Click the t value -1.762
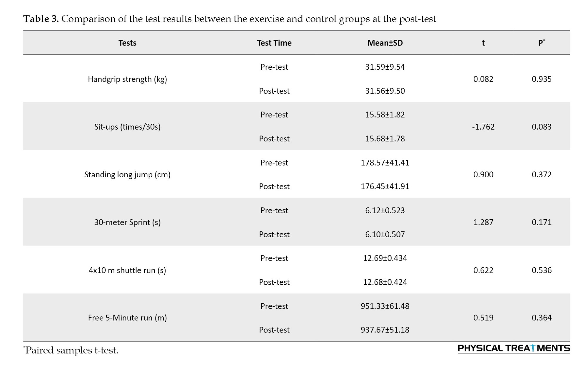The height and width of the screenshot is (374, 588). (483, 127)
